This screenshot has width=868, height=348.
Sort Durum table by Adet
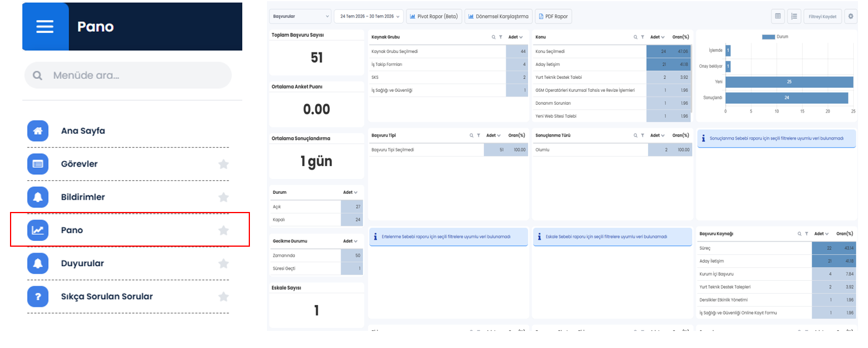coord(350,193)
